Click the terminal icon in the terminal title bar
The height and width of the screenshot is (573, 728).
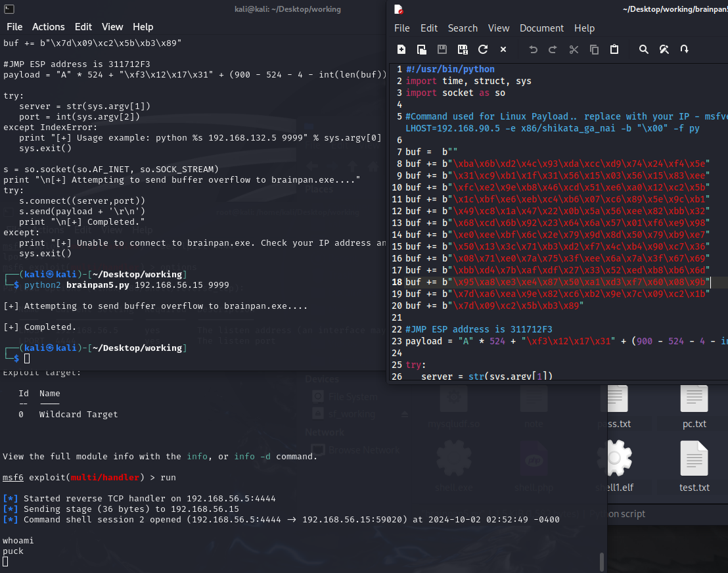[9, 9]
